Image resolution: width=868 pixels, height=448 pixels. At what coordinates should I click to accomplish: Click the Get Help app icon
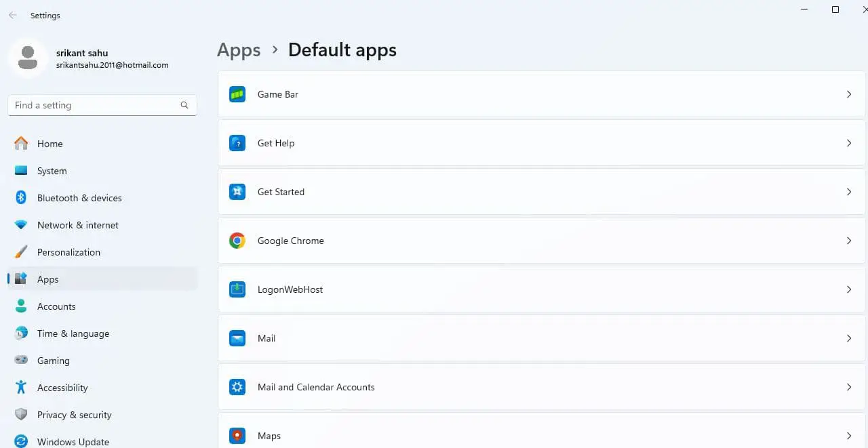237,143
